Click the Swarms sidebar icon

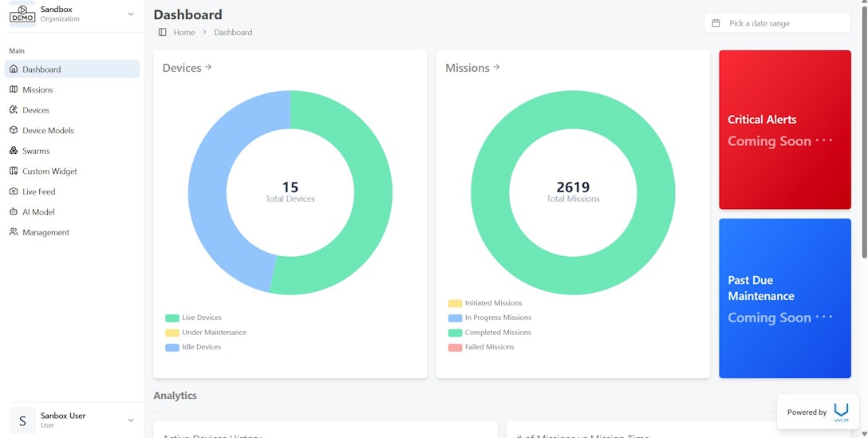click(14, 151)
